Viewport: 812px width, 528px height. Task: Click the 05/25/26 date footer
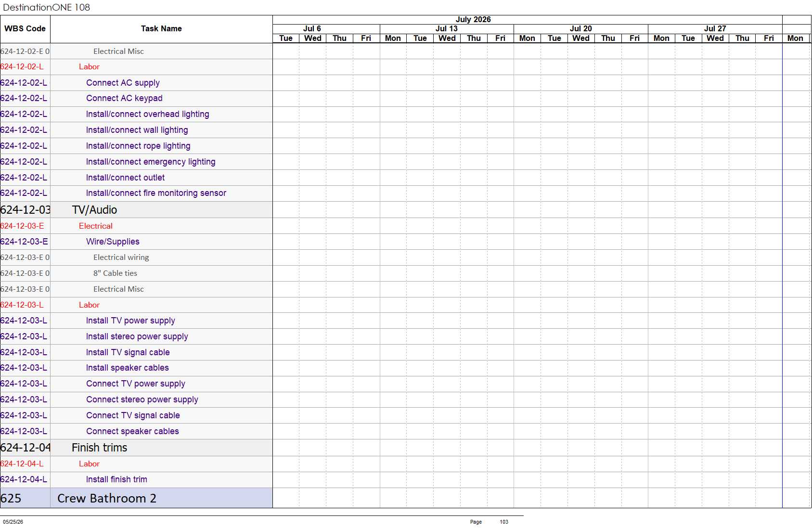(x=13, y=522)
